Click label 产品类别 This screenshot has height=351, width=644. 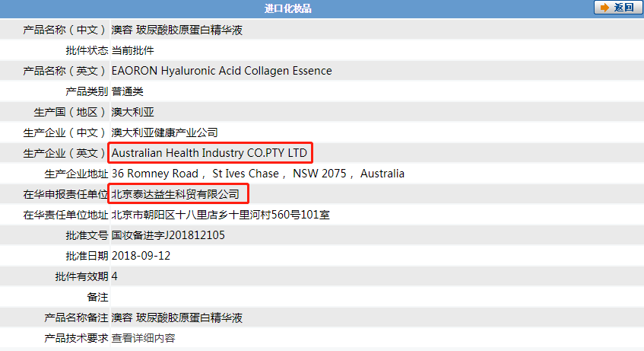87,91
